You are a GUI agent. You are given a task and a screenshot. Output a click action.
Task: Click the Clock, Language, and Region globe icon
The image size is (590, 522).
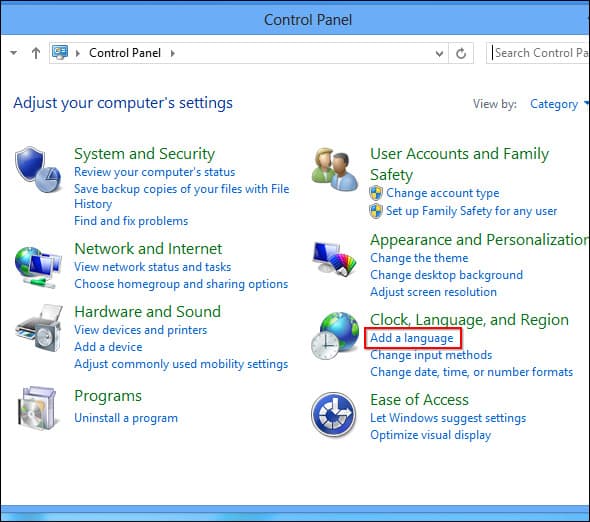(x=335, y=336)
